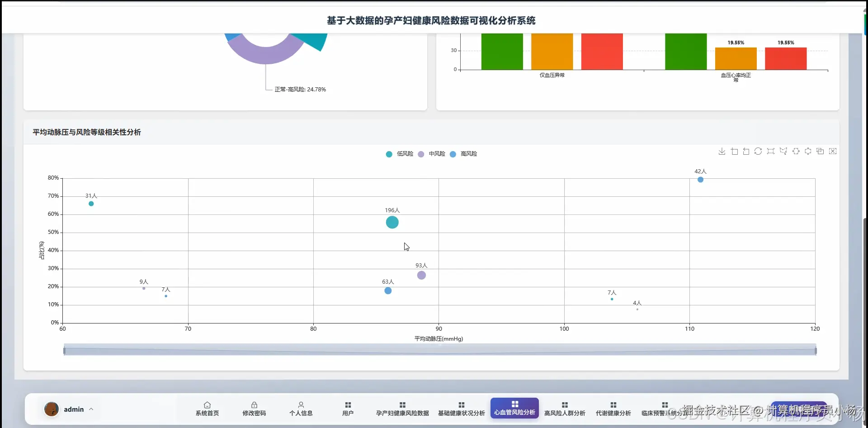Toggle the 高风险 legend series

point(463,154)
